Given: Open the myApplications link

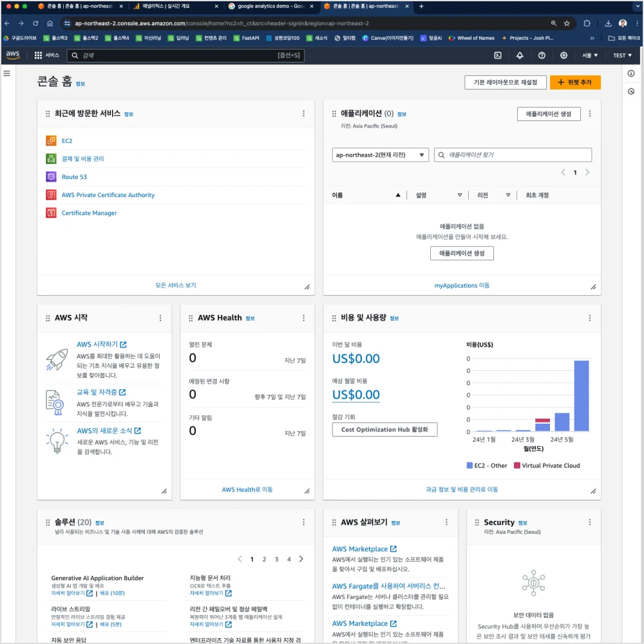Looking at the screenshot, I should 462,285.
